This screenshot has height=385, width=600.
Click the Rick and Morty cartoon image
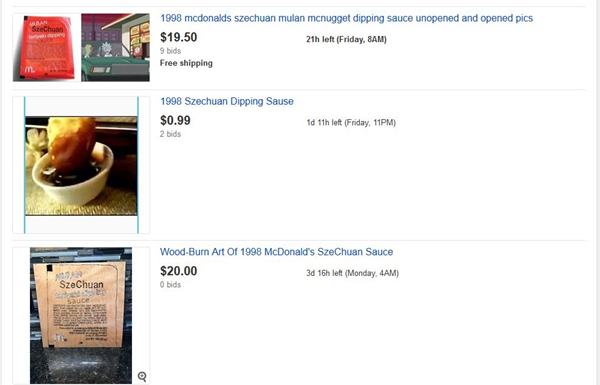tap(115, 47)
